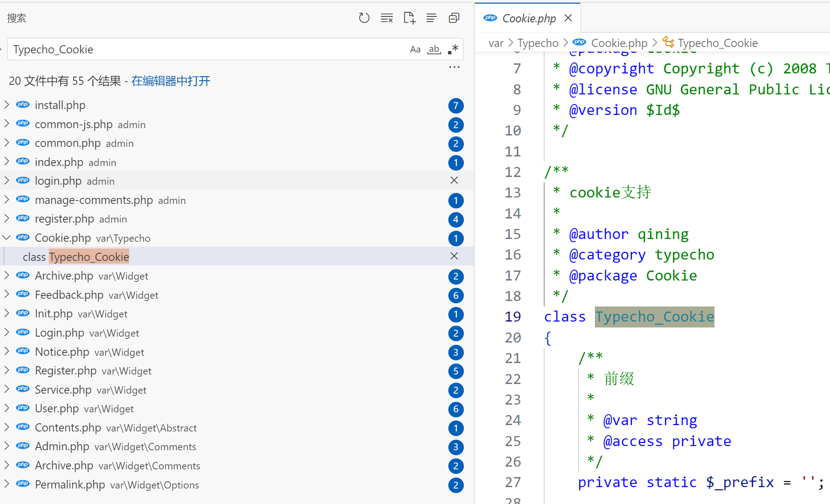Enable Use Regular Expression option
830x504 pixels.
(453, 49)
